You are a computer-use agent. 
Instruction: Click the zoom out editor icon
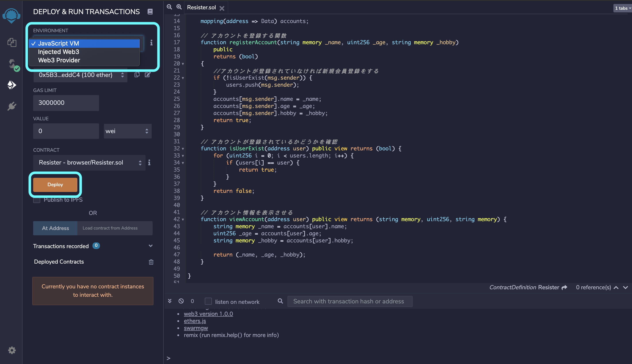pos(169,7)
